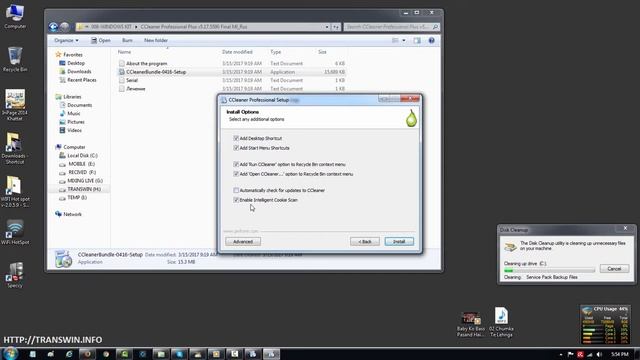
Task: Select Desktop under Favorites
Action: (76, 63)
